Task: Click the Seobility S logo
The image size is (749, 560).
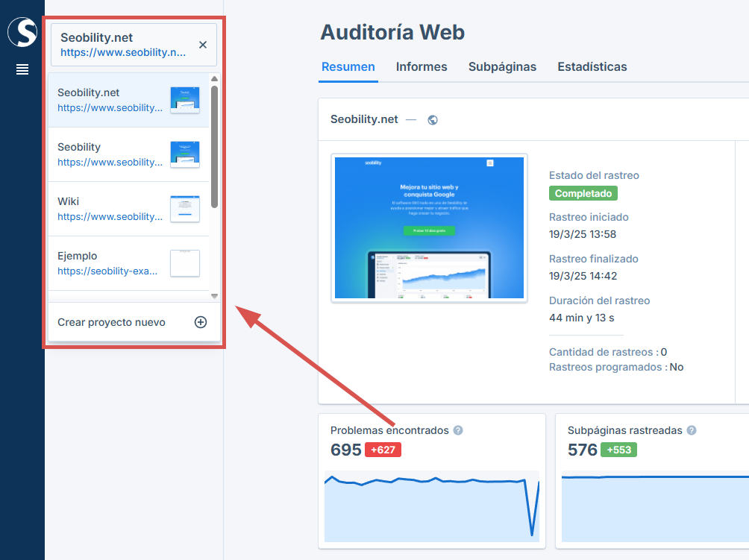Action: coord(22,32)
